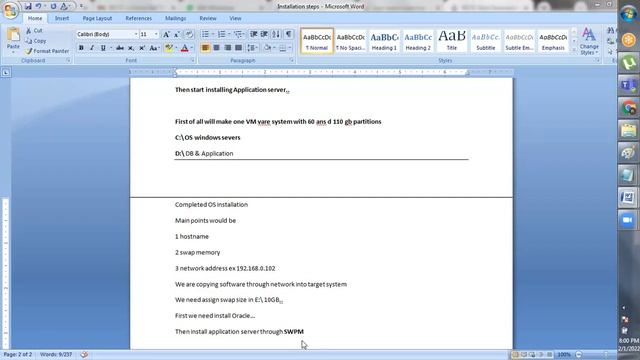This screenshot has width=640, height=360.
Task: Click the Undo icon in Quick Access toolbar
Action: 38,6
